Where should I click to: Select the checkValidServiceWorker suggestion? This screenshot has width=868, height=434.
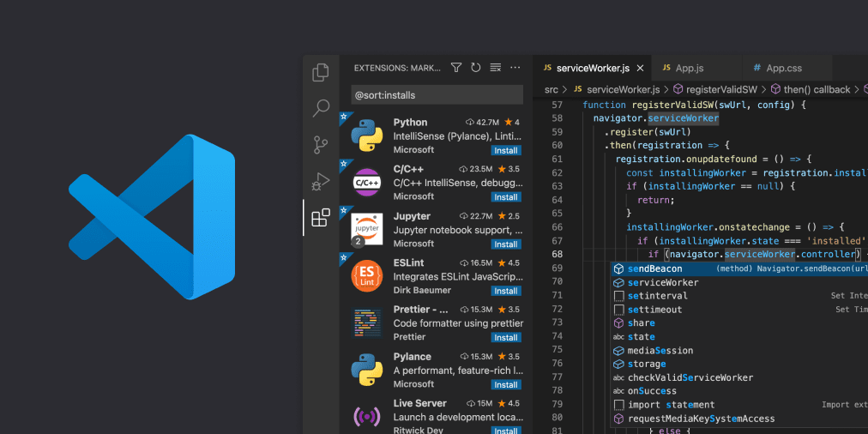tap(739, 377)
